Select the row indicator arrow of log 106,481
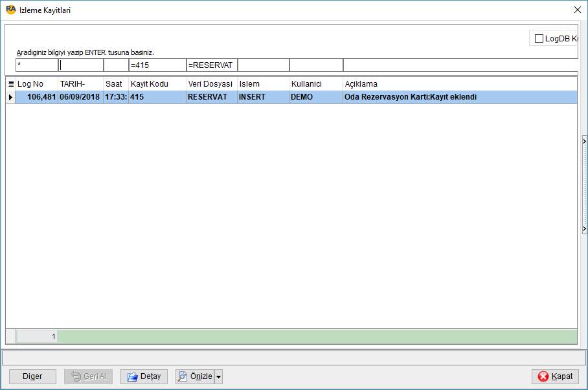 click(x=10, y=97)
